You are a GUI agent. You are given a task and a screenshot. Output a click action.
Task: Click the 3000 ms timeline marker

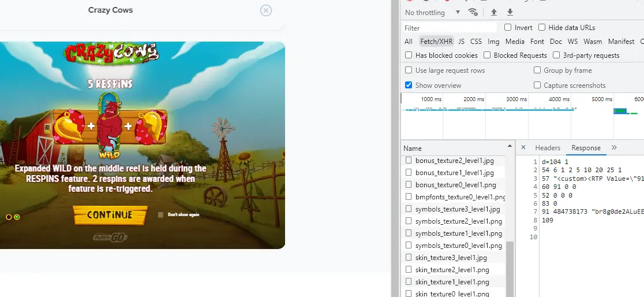516,99
